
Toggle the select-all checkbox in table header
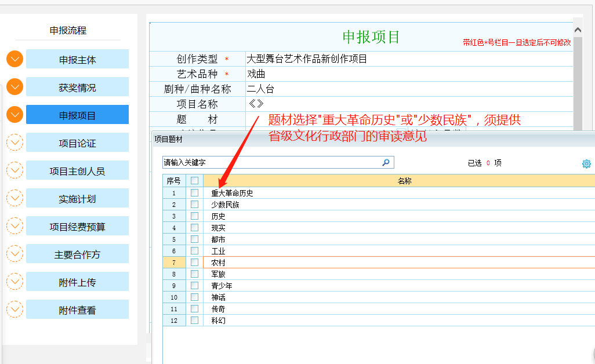195,181
